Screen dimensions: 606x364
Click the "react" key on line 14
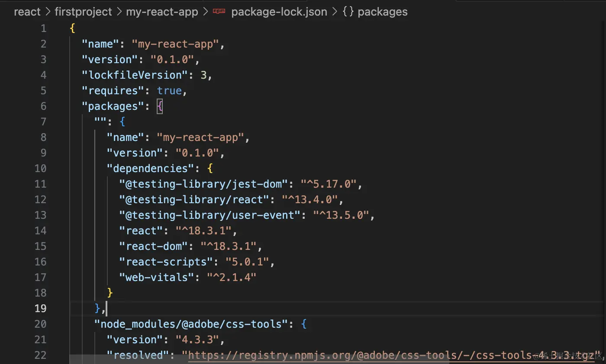[141, 230]
